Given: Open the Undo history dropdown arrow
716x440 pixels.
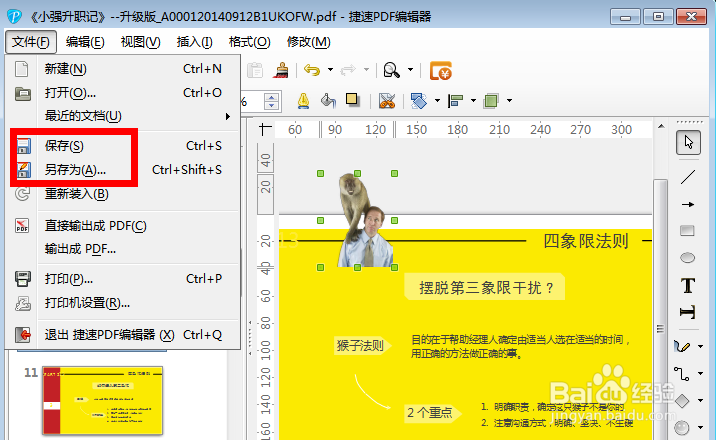Looking at the screenshot, I should 330,70.
